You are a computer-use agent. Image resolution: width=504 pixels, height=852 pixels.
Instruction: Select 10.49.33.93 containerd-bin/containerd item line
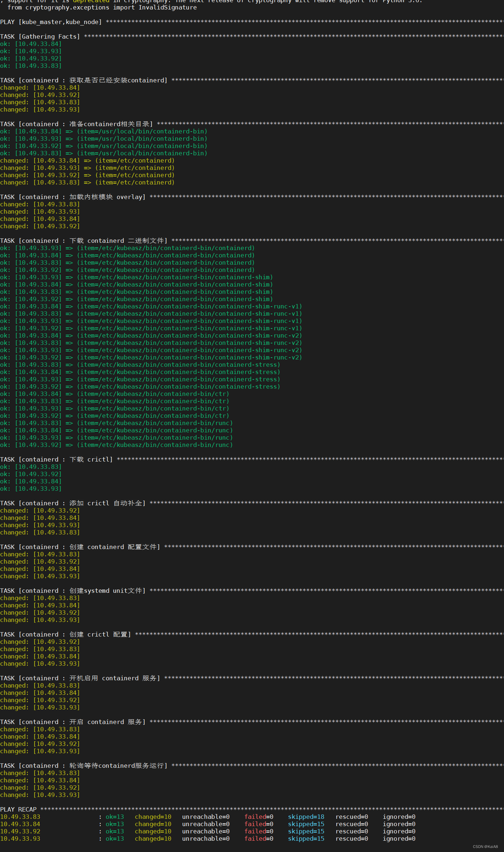pyautogui.click(x=128, y=248)
